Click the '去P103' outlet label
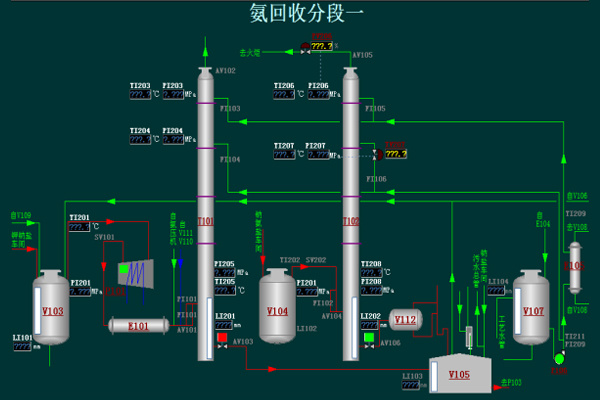 point(511,382)
